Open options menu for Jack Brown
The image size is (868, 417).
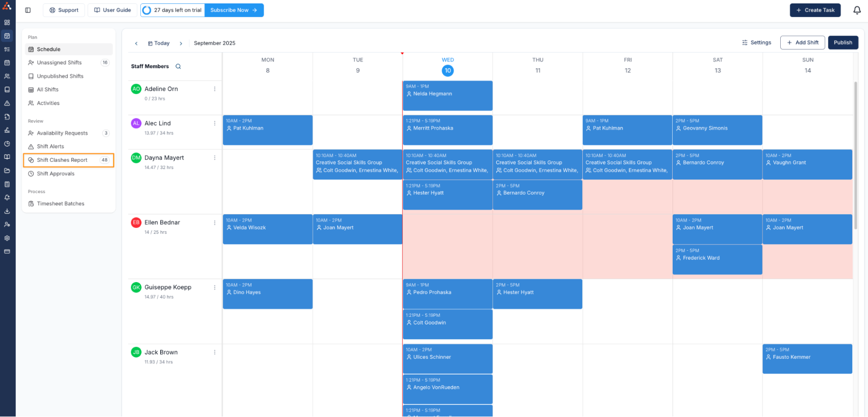215,352
